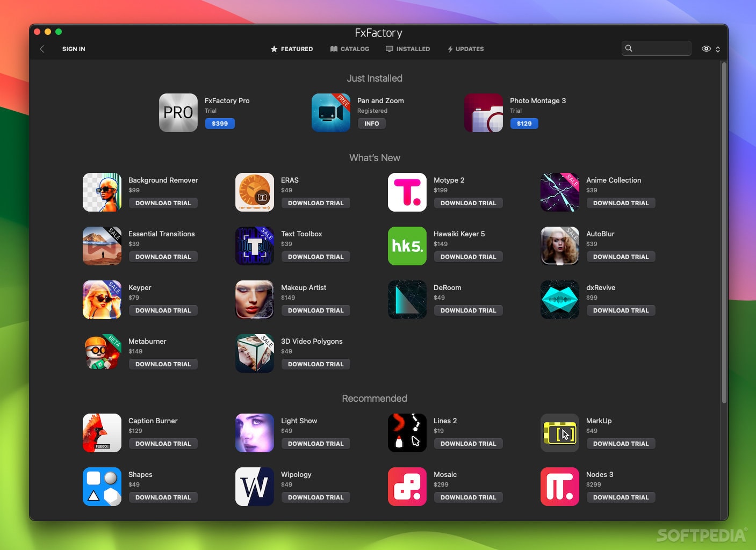Viewport: 756px width, 550px height.
Task: Select the Metaburner icon
Action: pyautogui.click(x=102, y=353)
